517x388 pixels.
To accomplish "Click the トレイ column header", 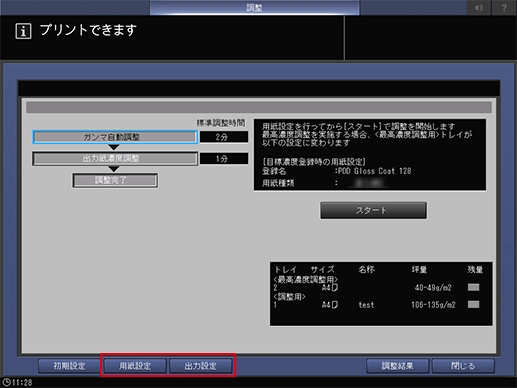I will point(285,269).
